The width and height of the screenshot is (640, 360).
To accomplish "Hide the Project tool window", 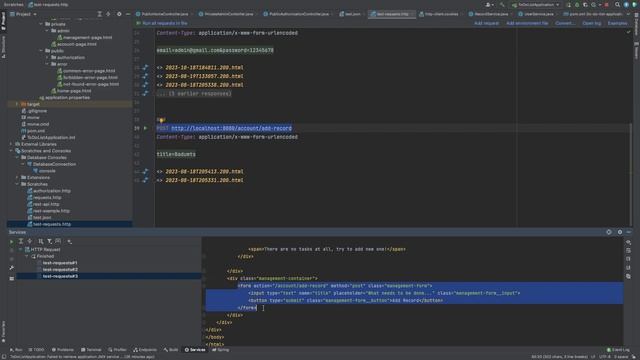I will click(x=128, y=14).
